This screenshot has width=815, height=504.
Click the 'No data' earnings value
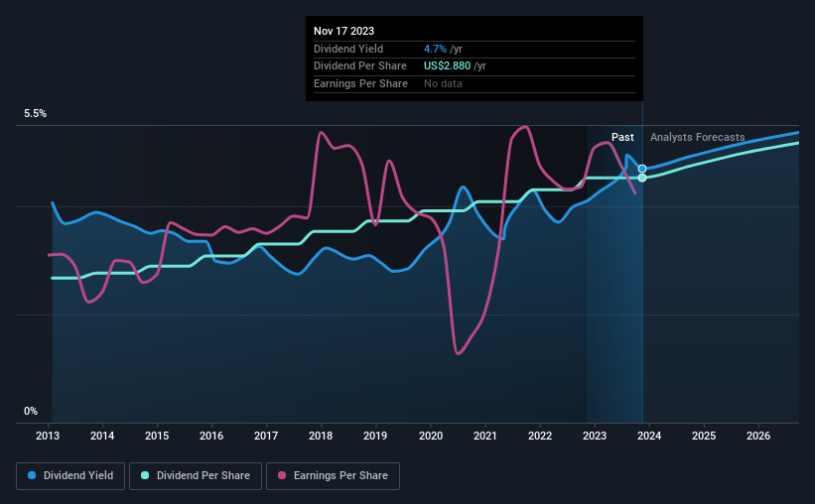coord(443,83)
